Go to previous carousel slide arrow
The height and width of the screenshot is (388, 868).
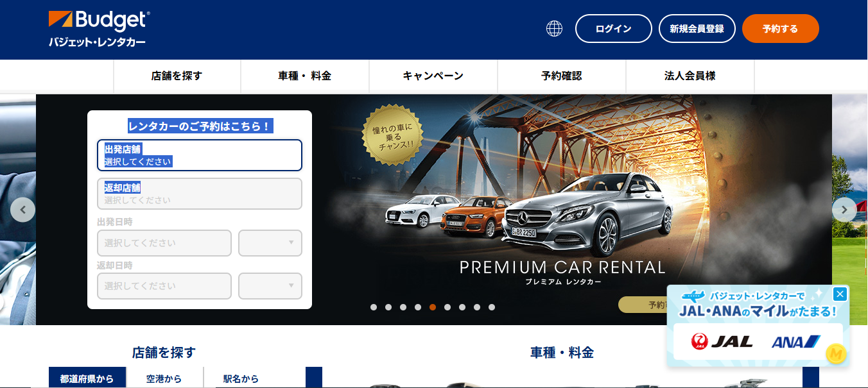[23, 210]
